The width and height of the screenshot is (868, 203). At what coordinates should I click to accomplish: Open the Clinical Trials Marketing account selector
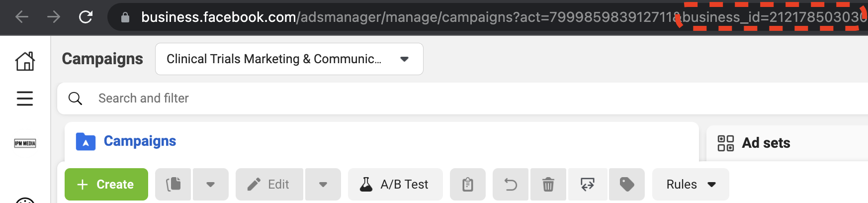289,59
